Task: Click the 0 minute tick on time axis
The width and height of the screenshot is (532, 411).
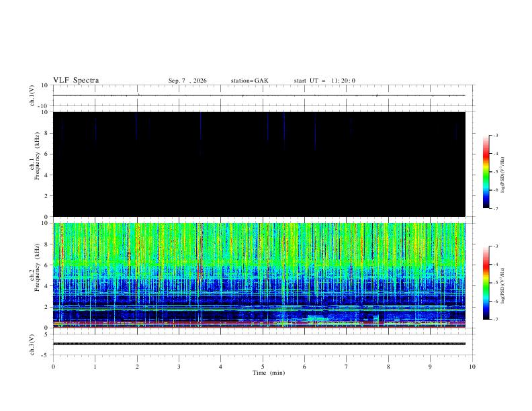Action: click(x=53, y=367)
